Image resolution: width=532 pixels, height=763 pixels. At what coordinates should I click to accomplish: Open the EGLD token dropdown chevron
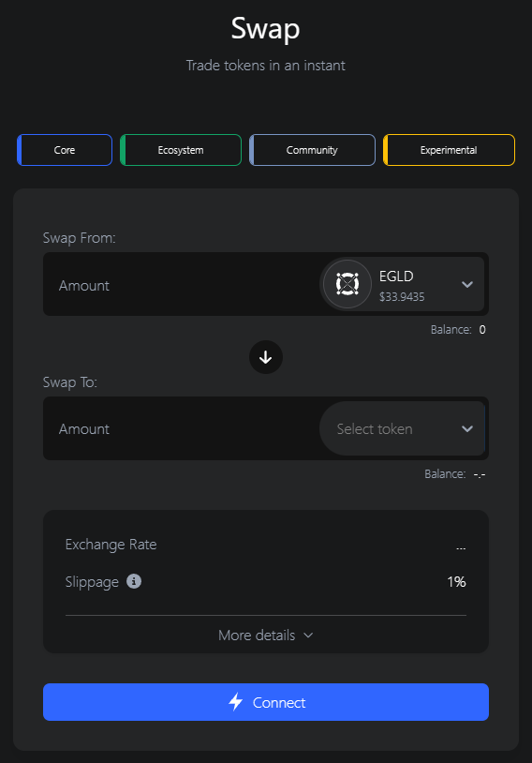[466, 285]
